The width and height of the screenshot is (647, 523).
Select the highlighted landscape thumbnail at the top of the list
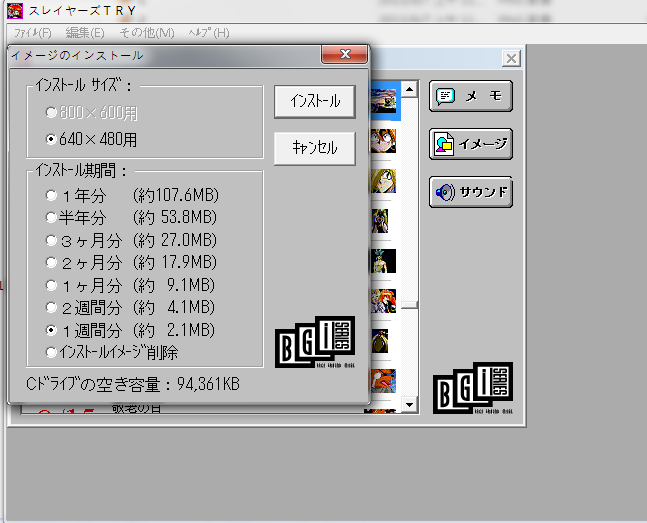coord(384,100)
